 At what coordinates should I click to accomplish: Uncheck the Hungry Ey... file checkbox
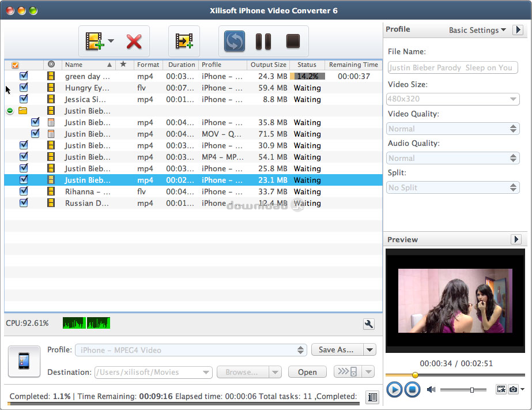pyautogui.click(x=24, y=87)
